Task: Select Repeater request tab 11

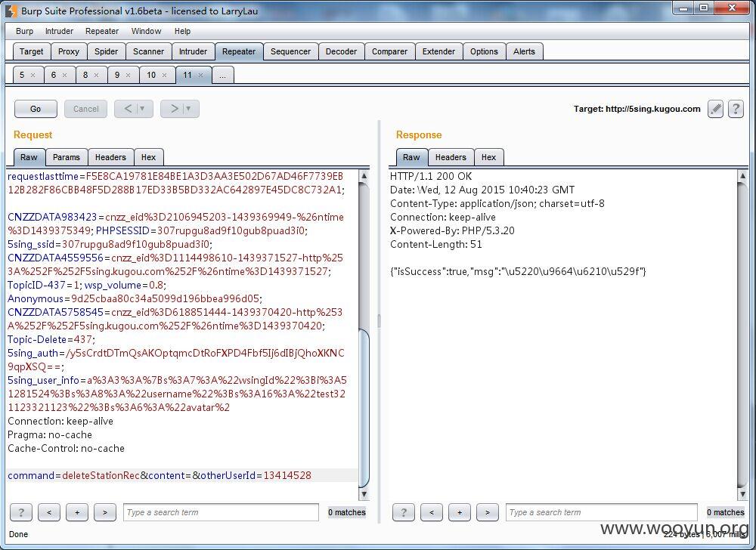Action: pos(187,75)
